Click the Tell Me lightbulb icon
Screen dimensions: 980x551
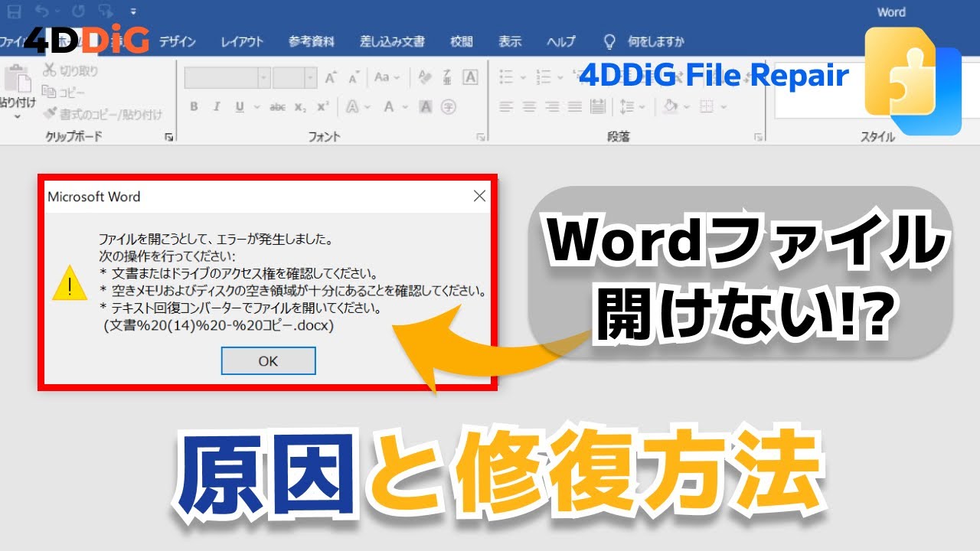[610, 41]
